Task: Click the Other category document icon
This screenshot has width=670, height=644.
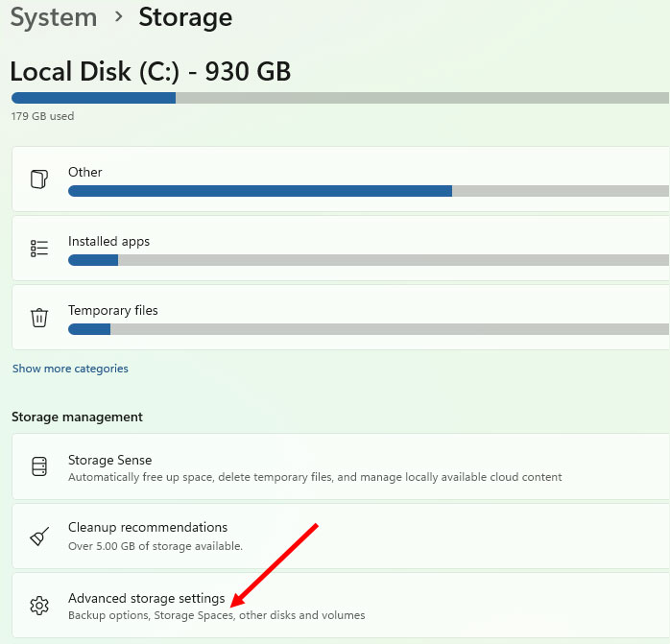Action: 38,179
